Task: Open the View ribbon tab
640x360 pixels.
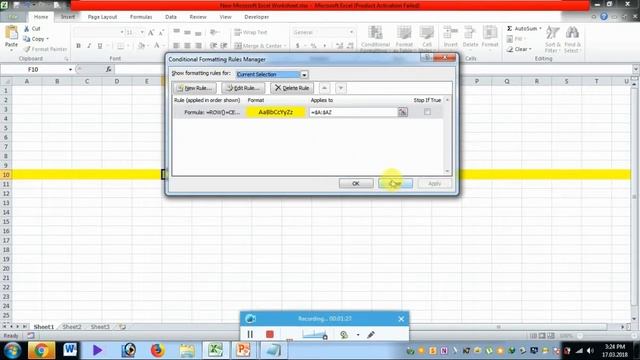Action: (x=225, y=17)
